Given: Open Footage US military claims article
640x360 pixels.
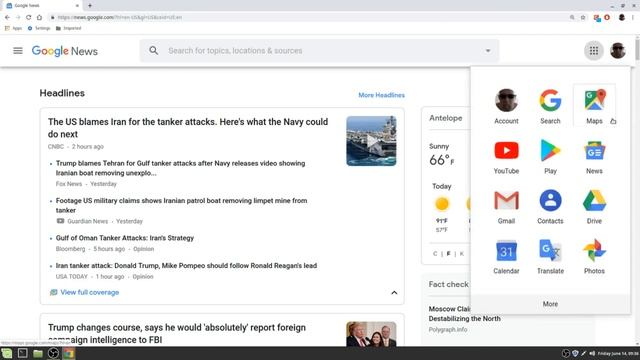Looking at the screenshot, I should (x=182, y=205).
